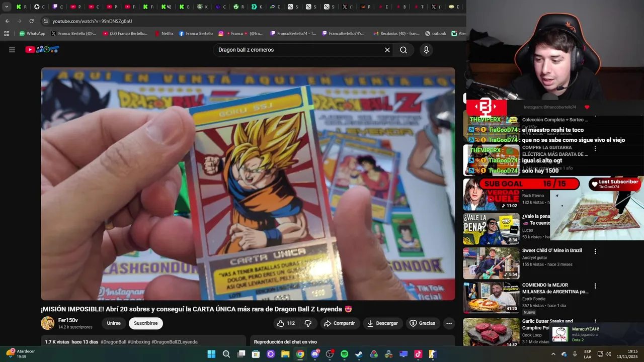Go to the YouTube home logo

[x=42, y=50]
